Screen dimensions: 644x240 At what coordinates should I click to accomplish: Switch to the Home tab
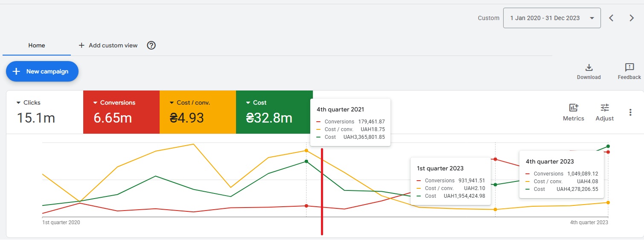[37, 45]
